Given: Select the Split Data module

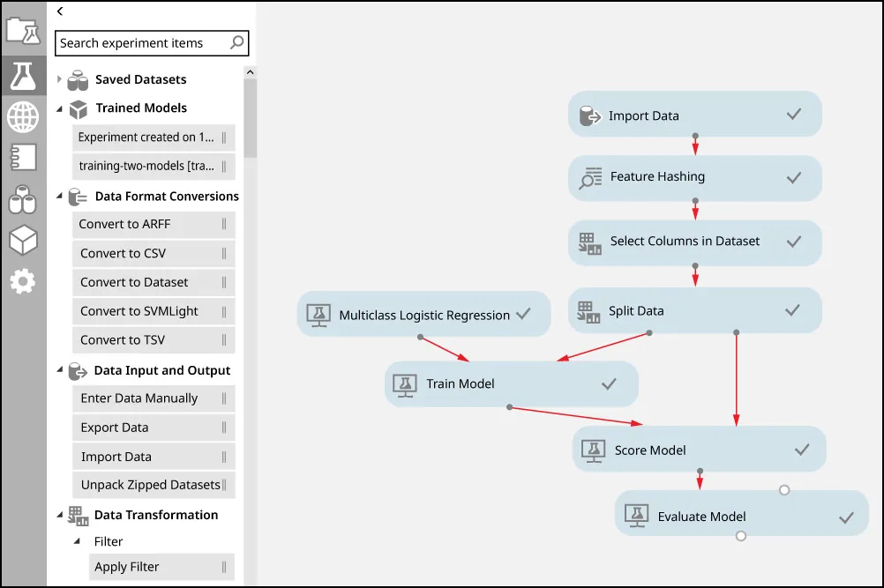Looking at the screenshot, I should [x=694, y=310].
